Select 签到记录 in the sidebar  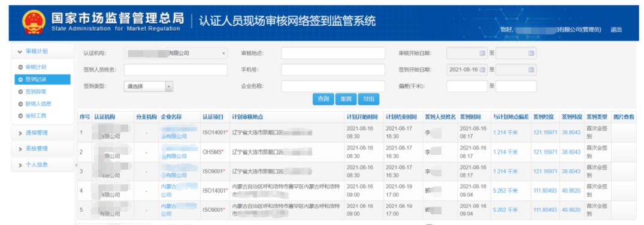click(43, 79)
